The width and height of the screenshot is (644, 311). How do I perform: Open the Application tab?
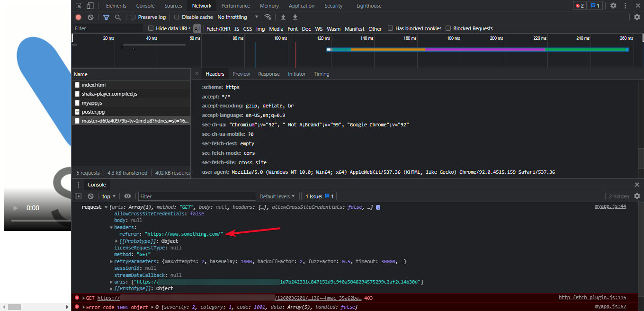(302, 6)
